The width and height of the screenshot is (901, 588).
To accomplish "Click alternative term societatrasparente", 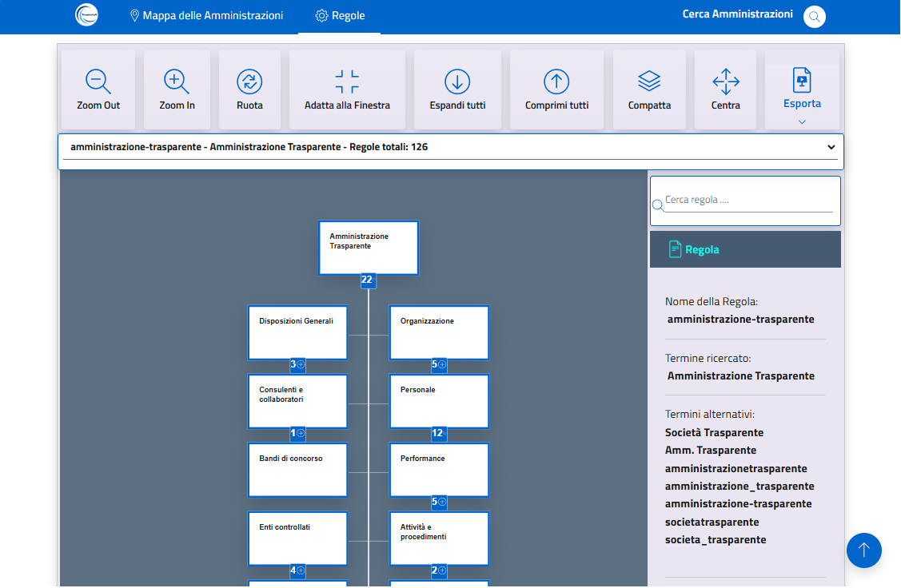I will click(712, 522).
